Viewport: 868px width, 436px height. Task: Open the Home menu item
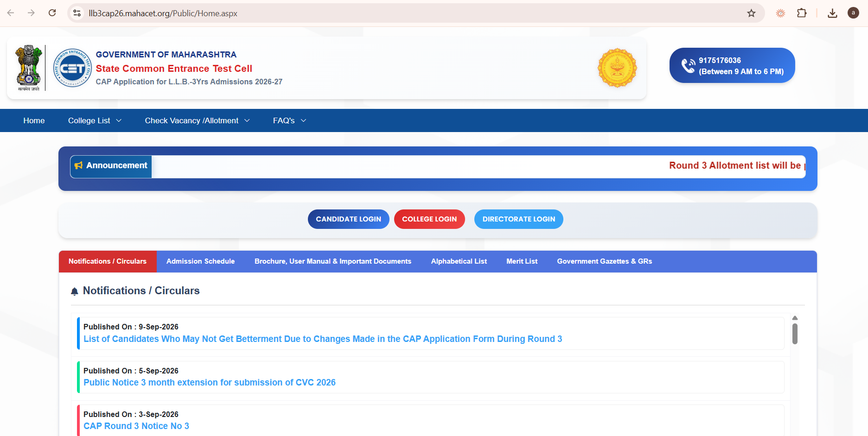pyautogui.click(x=34, y=120)
